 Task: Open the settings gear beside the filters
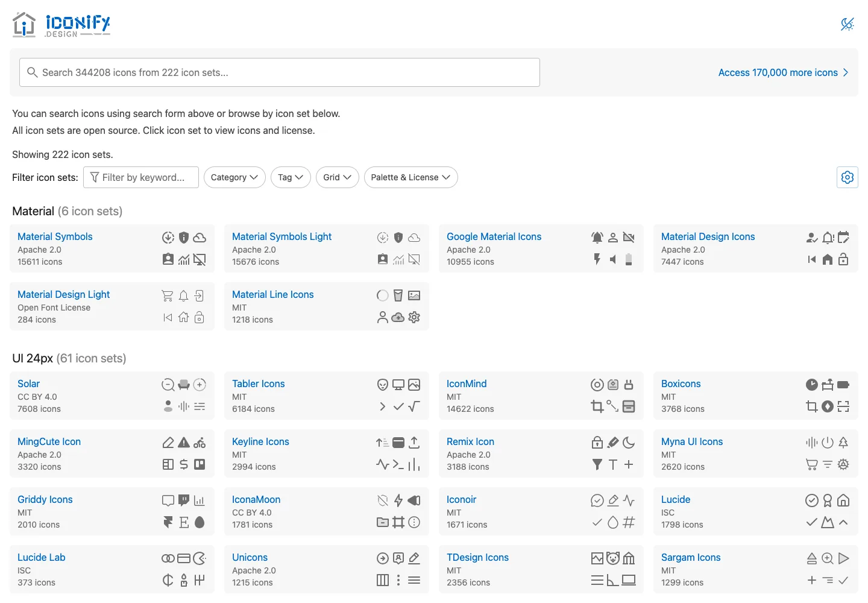(x=848, y=177)
